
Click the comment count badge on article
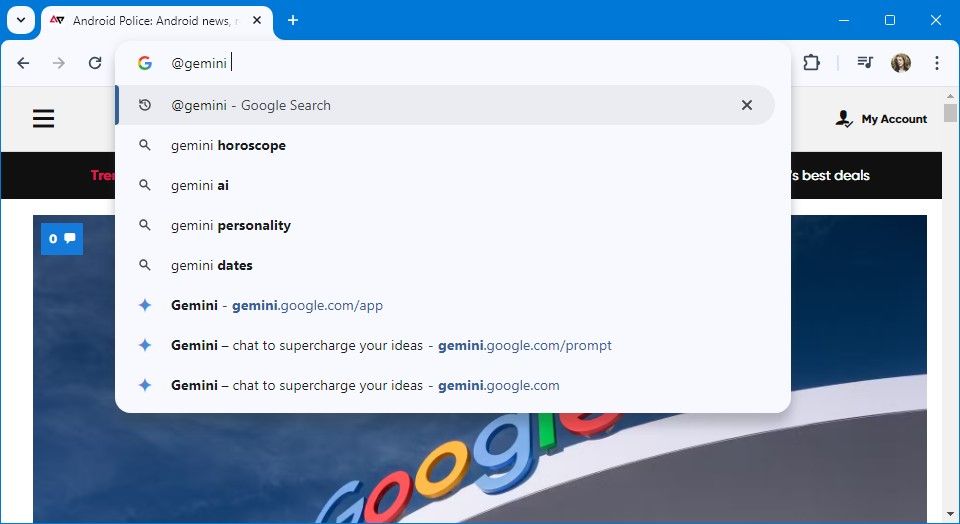click(x=61, y=238)
